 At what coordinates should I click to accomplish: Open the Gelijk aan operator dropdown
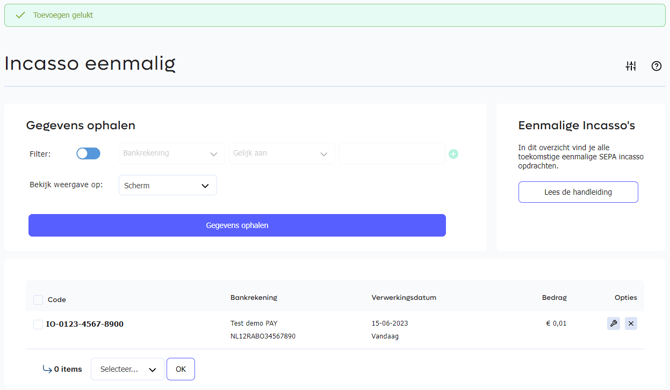282,153
